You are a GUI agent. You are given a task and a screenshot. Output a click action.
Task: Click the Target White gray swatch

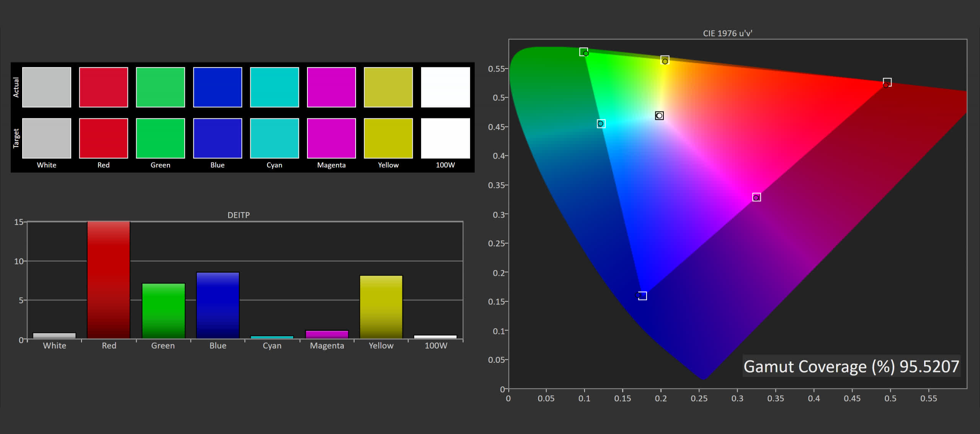pyautogui.click(x=47, y=138)
